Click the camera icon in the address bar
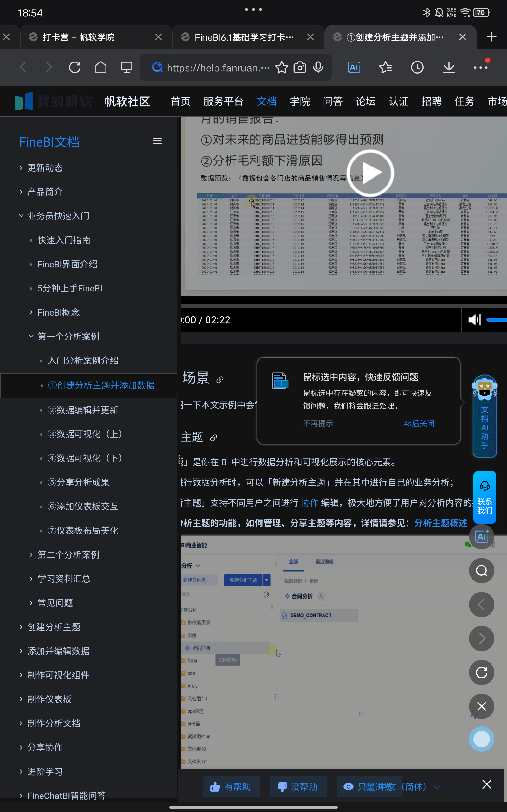 (x=300, y=67)
